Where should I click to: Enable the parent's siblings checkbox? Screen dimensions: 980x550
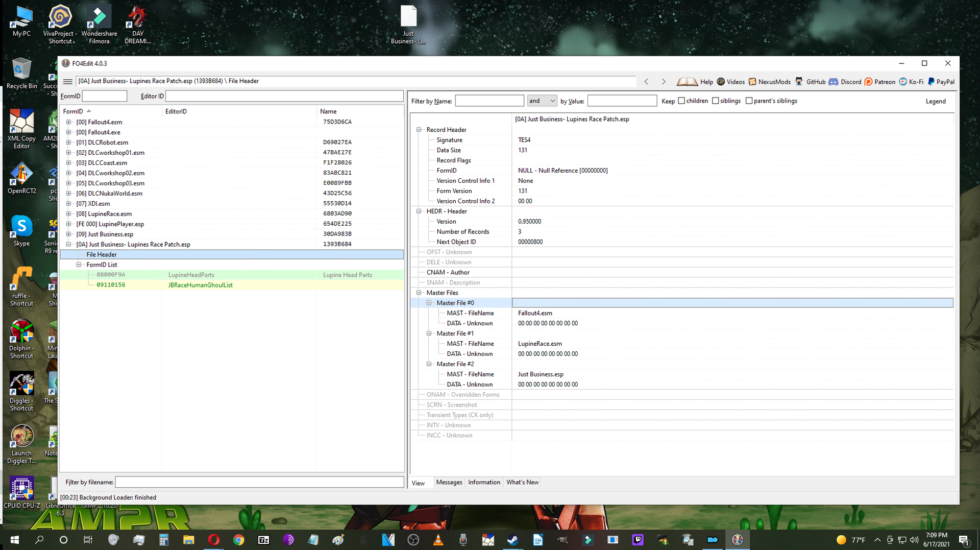pyautogui.click(x=749, y=101)
